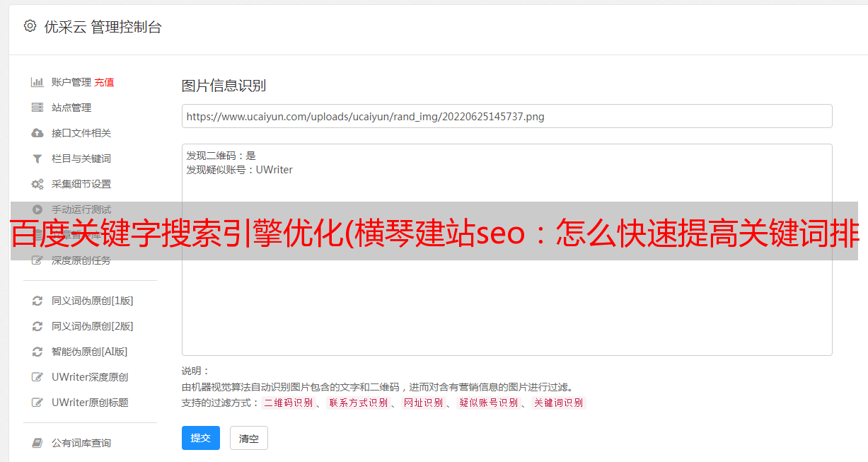Click the filter funnel icon beside 栏目与关键词
Screen dimensions: 868x462
click(x=37, y=158)
